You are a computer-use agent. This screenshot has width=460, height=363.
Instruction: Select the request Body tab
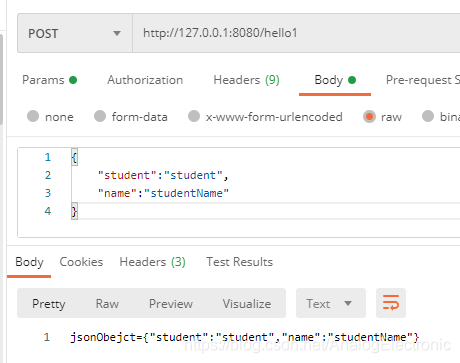335,80
